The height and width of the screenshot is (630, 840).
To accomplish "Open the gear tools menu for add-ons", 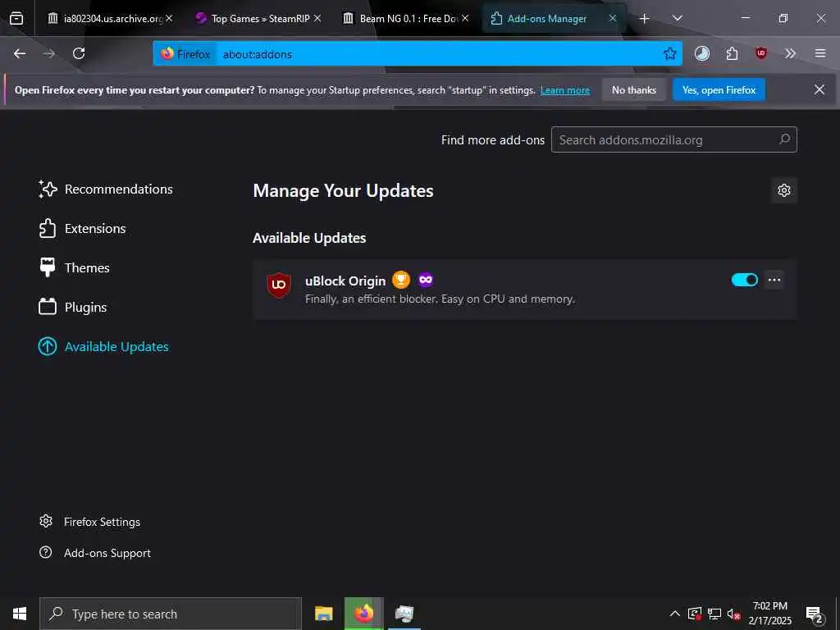I will coord(784,190).
